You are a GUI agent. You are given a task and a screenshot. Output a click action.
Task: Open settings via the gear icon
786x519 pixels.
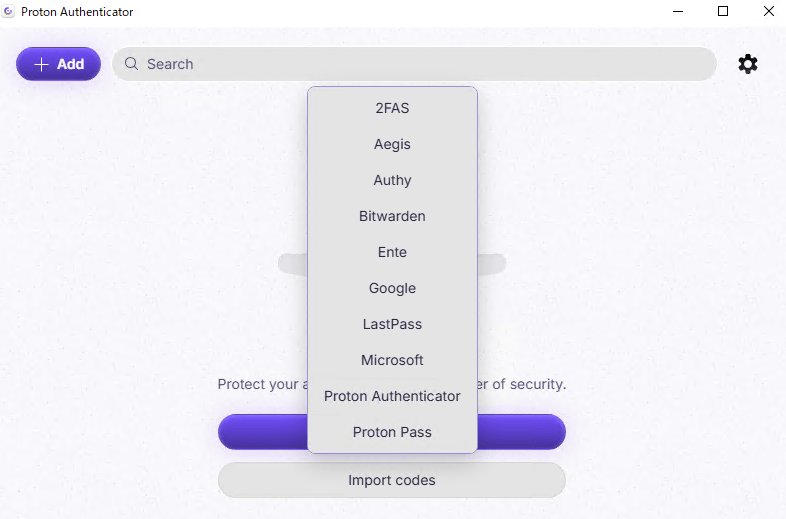(x=747, y=64)
